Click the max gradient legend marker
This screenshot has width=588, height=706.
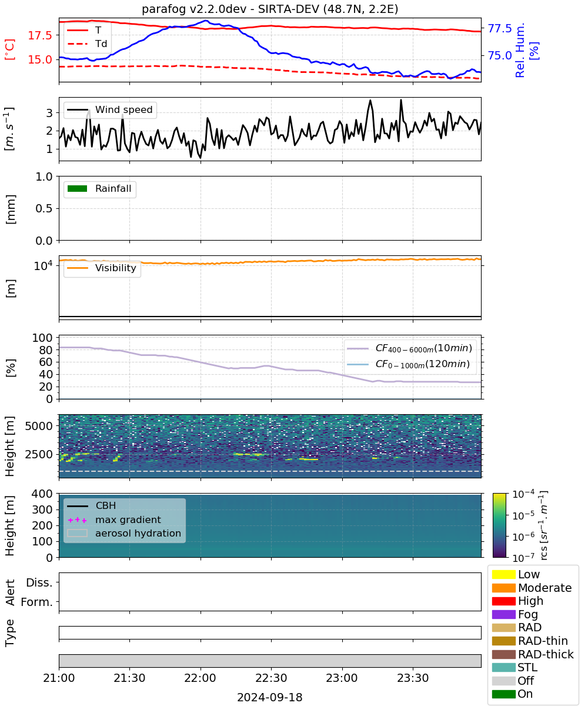point(77,520)
